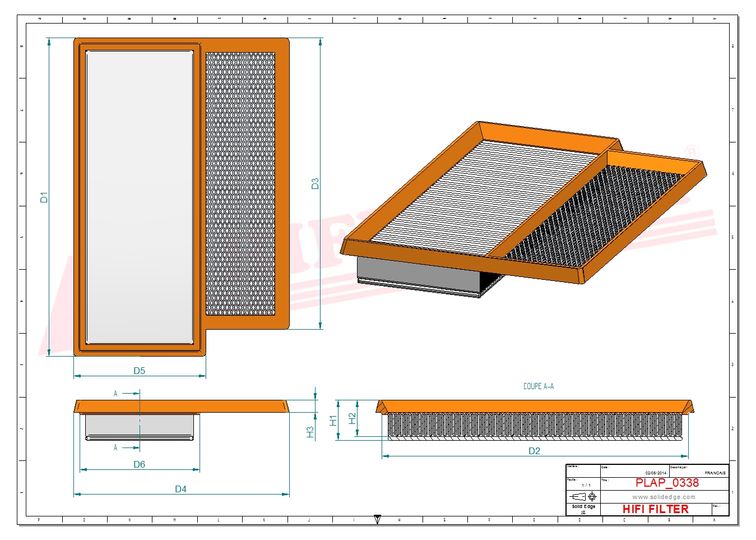Open the www.solidedge.com link
This screenshot has height=540, width=756.
pos(664,497)
